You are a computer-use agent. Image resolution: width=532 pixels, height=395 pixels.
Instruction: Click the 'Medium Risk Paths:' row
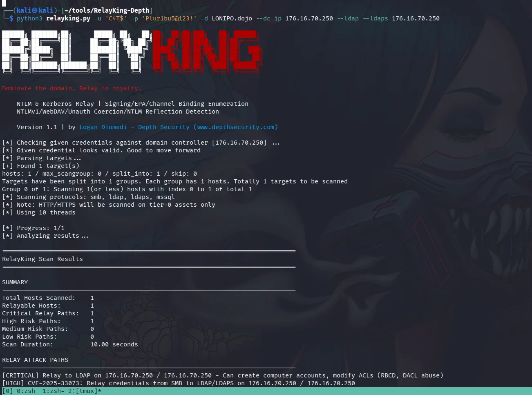(x=48, y=329)
